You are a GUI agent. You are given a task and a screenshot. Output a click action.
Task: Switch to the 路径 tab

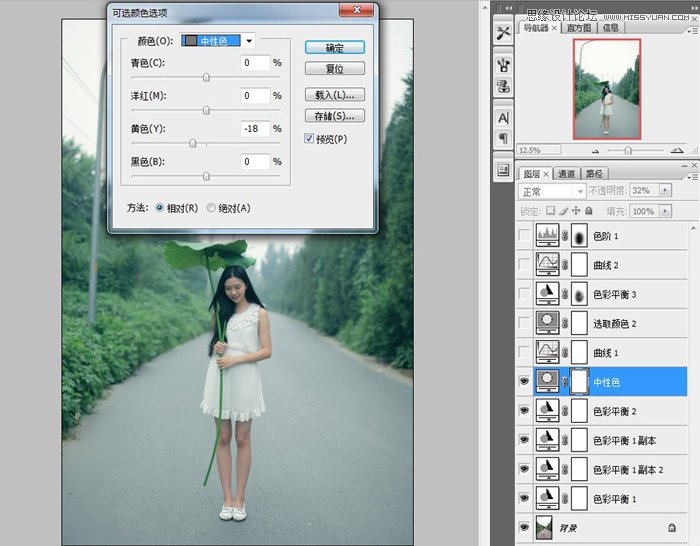pos(594,174)
